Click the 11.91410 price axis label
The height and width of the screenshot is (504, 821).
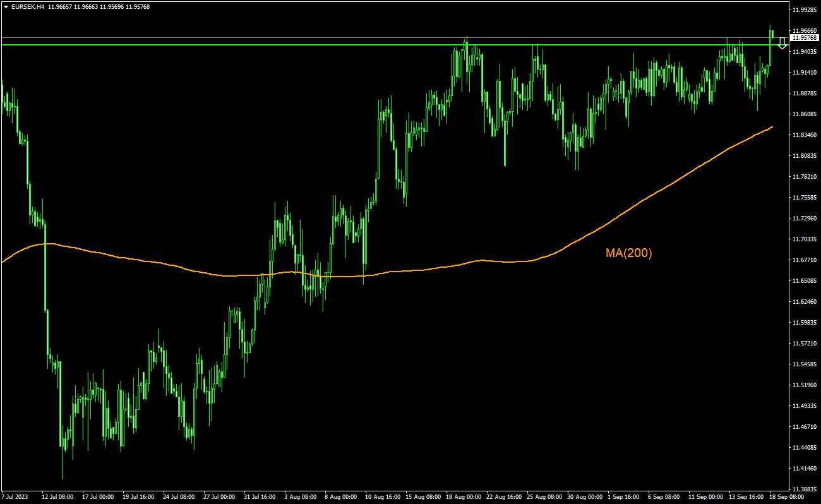(805, 73)
